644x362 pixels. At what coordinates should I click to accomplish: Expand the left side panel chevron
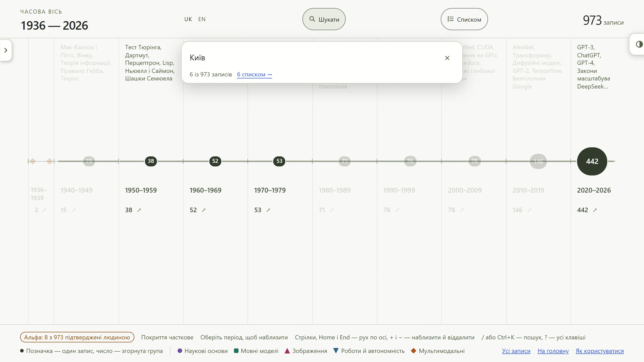coord(6,50)
